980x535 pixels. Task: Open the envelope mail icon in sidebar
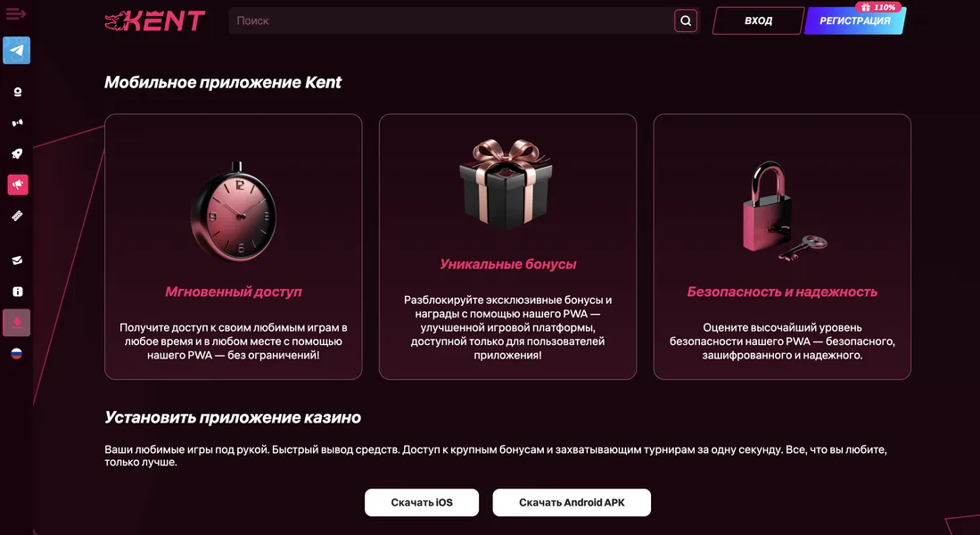16,259
